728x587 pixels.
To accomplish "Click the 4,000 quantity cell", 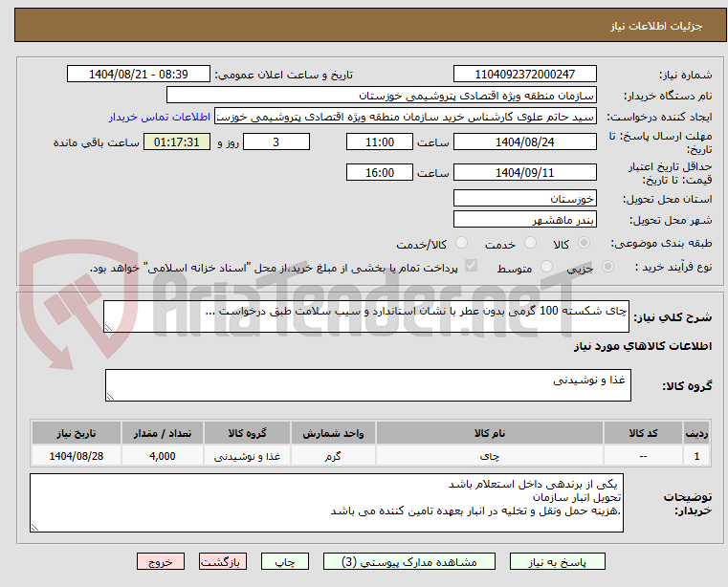I will pyautogui.click(x=163, y=456).
